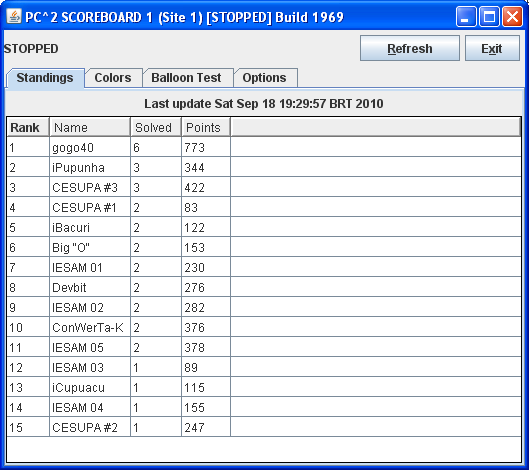
Task: Select the Standings tab
Action: click(45, 78)
